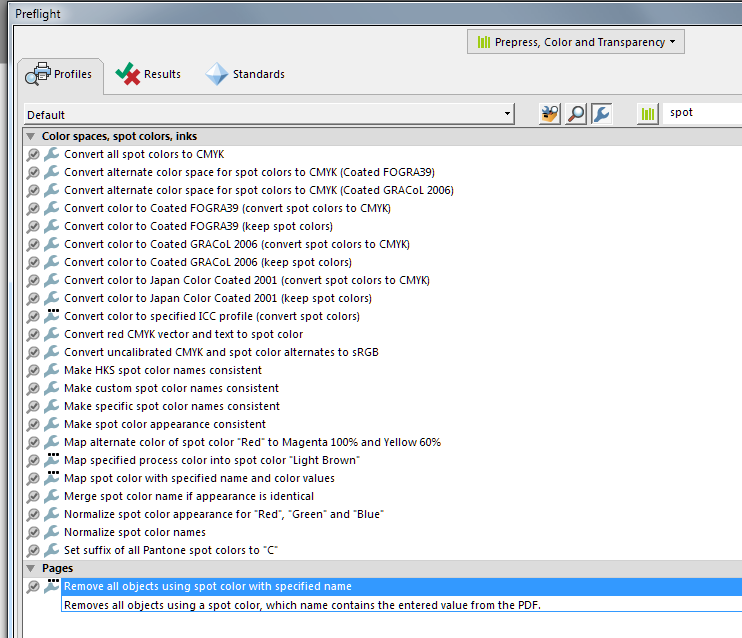
Task: Click wrench icon for Convert red CMYK vector row
Action: [x=51, y=334]
